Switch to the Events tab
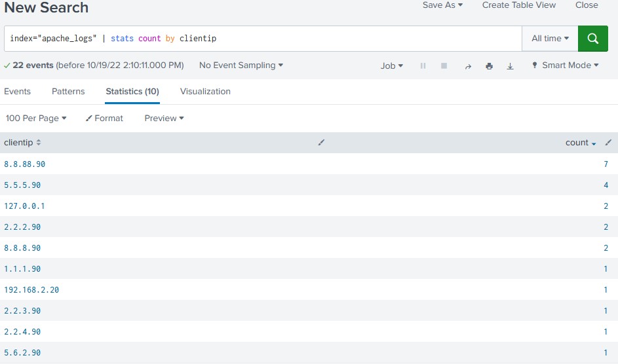 click(17, 92)
